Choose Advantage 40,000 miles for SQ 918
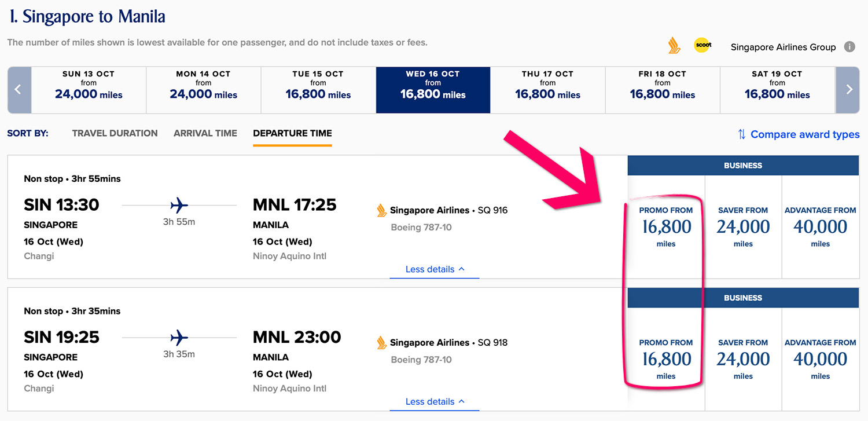Screen dimensions: 868x421 (820, 359)
